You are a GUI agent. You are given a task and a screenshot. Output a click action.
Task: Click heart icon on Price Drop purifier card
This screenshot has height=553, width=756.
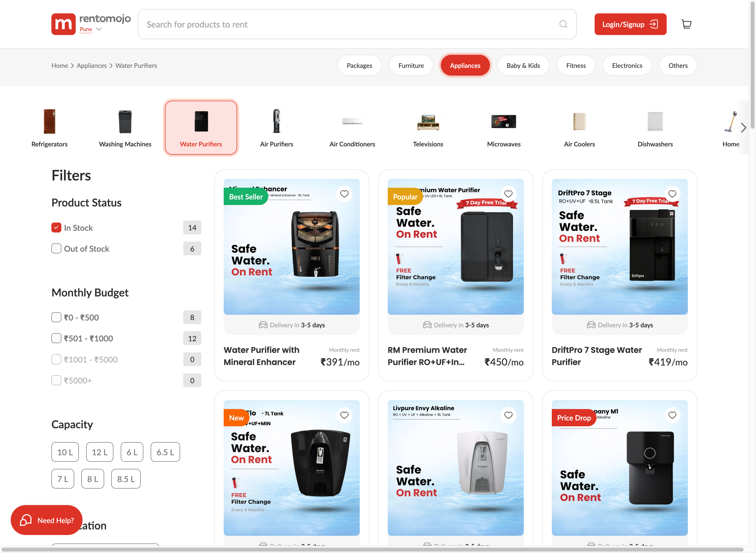click(x=672, y=415)
